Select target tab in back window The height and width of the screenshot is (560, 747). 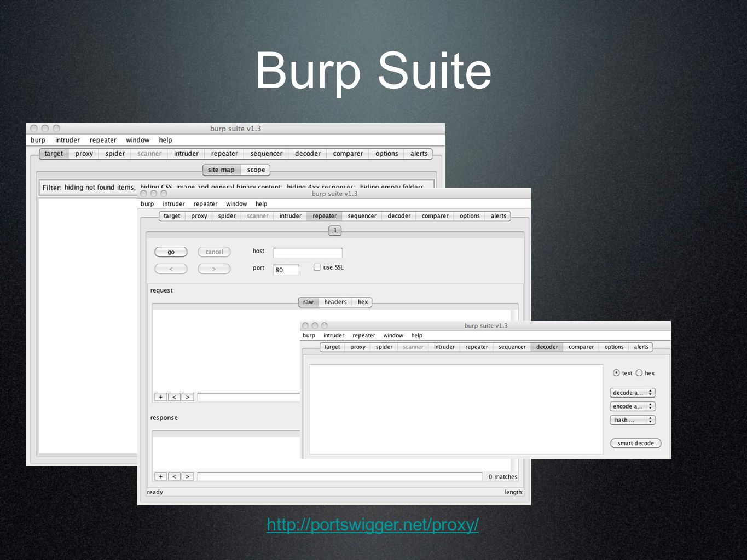point(54,154)
